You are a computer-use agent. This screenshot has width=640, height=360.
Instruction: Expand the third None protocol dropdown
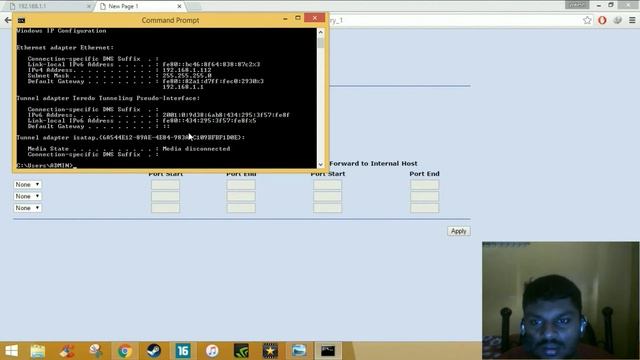point(27,208)
